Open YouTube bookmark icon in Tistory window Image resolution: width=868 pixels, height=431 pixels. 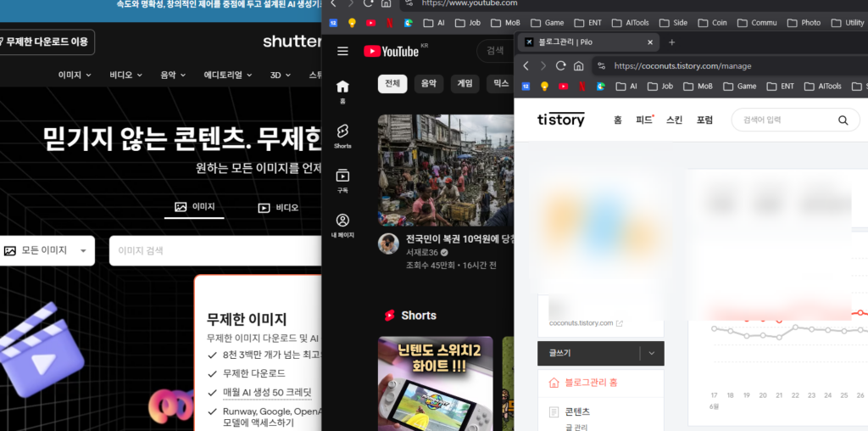(x=563, y=86)
